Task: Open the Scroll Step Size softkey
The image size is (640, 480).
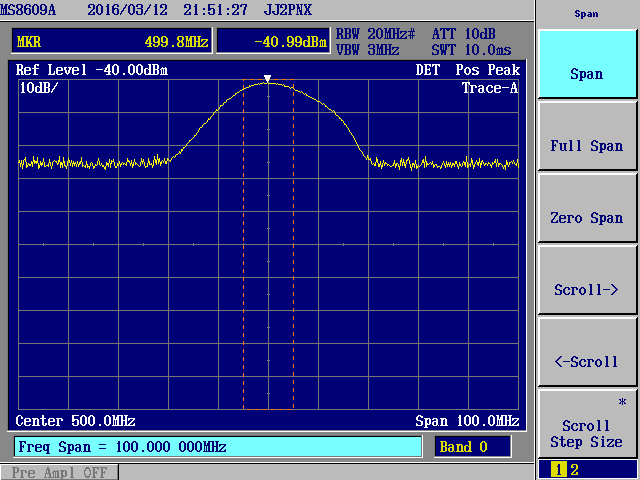Action: pos(587,424)
